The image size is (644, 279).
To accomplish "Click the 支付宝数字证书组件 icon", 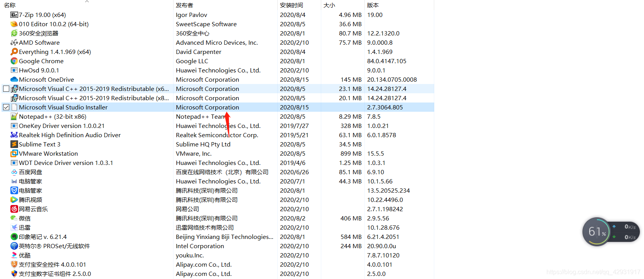I will point(14,274).
